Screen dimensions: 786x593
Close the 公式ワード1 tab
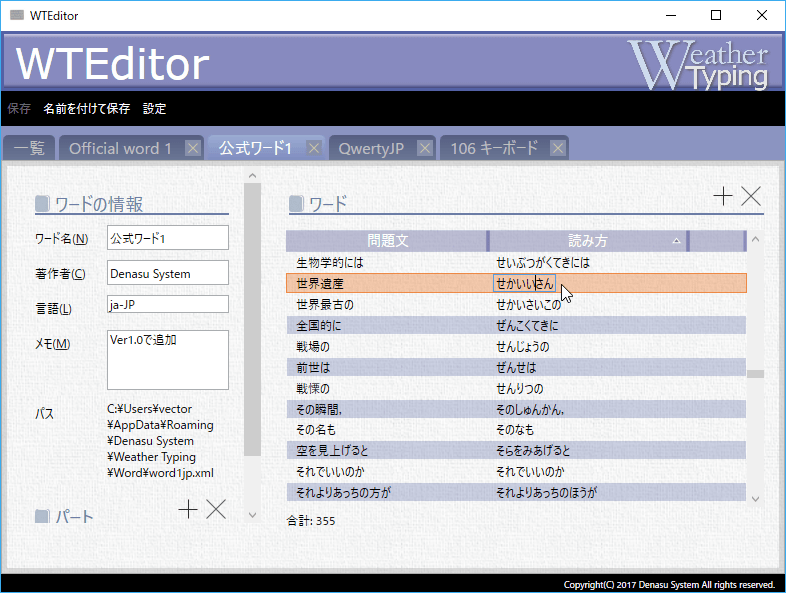(314, 148)
